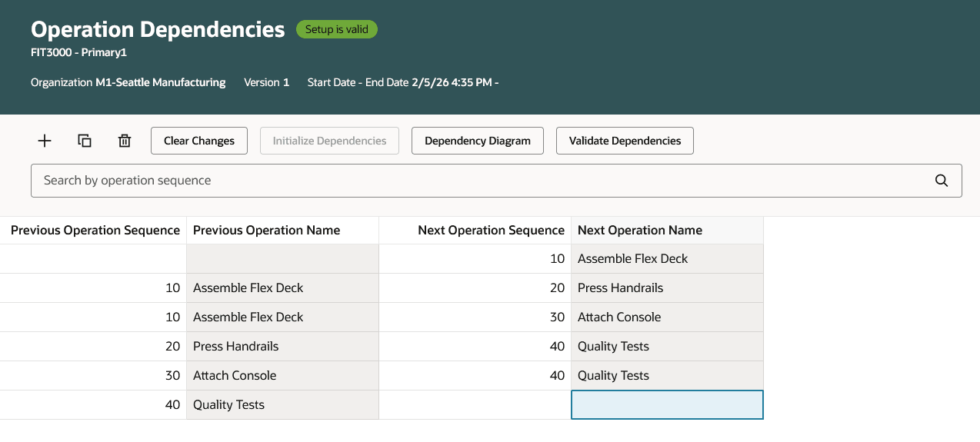Screen dimensions: 980x442
Task: Click the Previous Operation Name column header
Action: point(266,231)
